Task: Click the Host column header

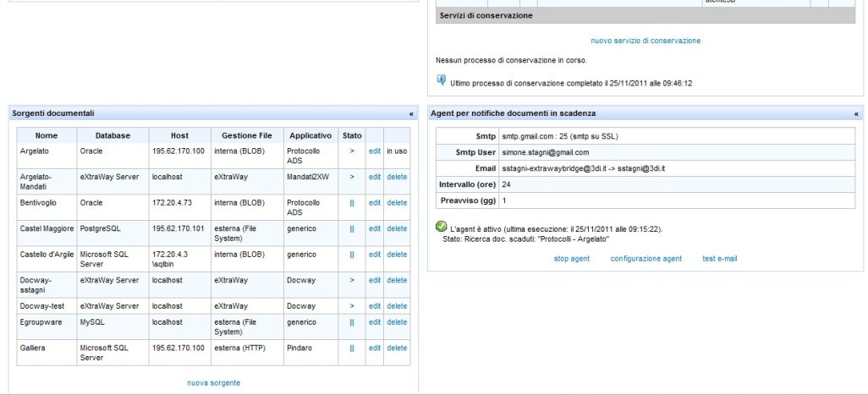Action: 180,135
